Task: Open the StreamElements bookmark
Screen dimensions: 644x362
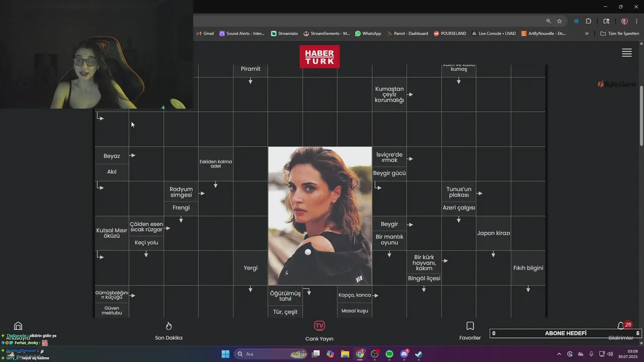Action: coord(327,34)
